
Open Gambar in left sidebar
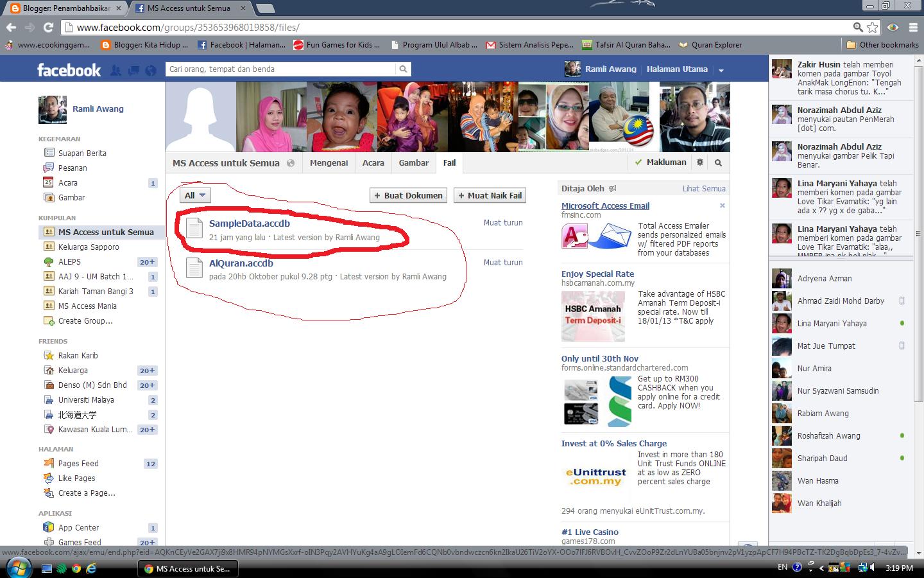coord(71,198)
